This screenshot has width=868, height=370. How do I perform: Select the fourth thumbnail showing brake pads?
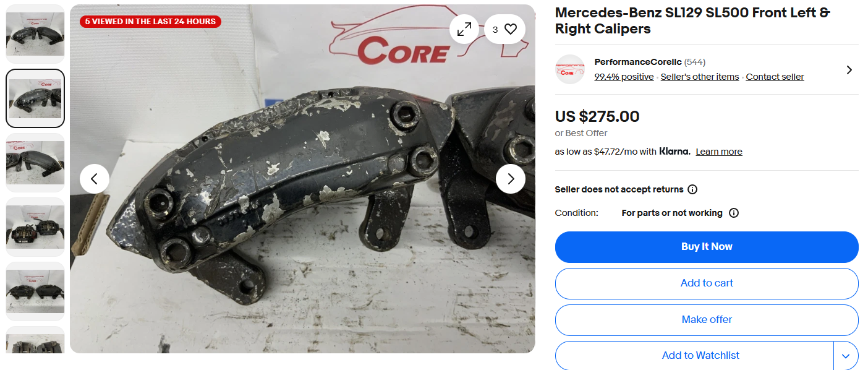[x=35, y=227]
